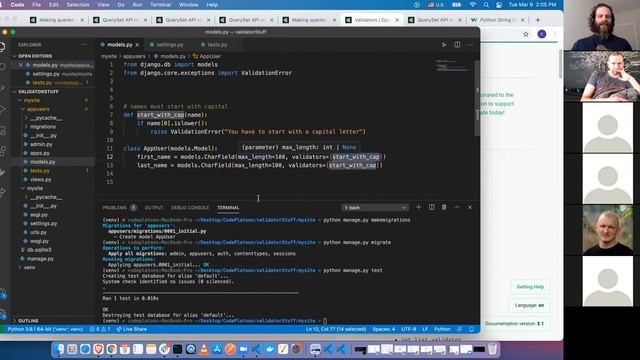Expand the migrations folder
Screen dimensions: 640x360
click(42, 127)
